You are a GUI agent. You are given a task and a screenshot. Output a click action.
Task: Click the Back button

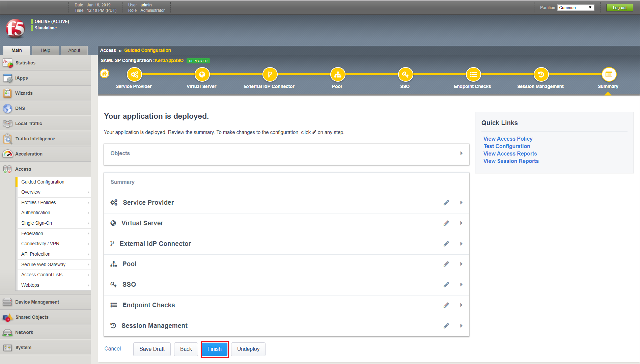186,349
